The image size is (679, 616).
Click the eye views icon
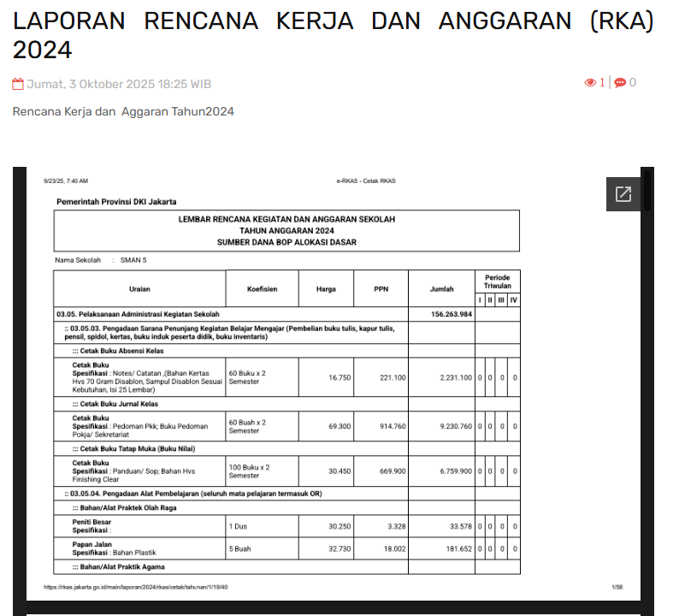[x=590, y=83]
